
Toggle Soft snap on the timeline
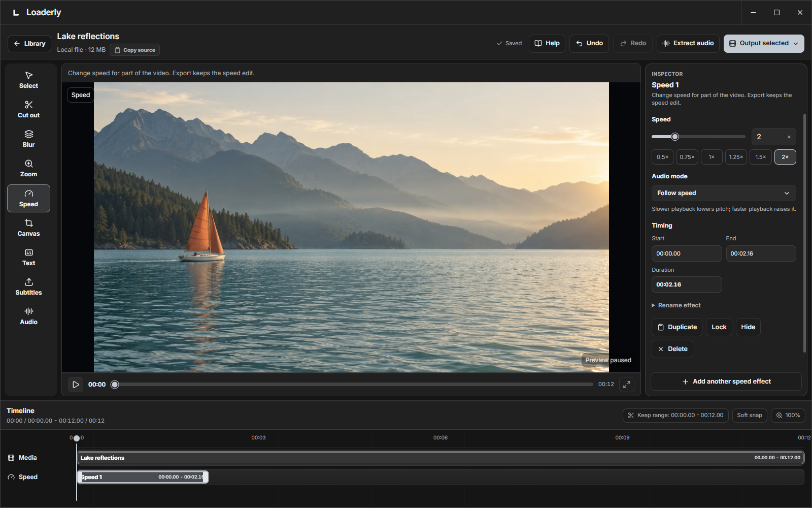click(749, 416)
